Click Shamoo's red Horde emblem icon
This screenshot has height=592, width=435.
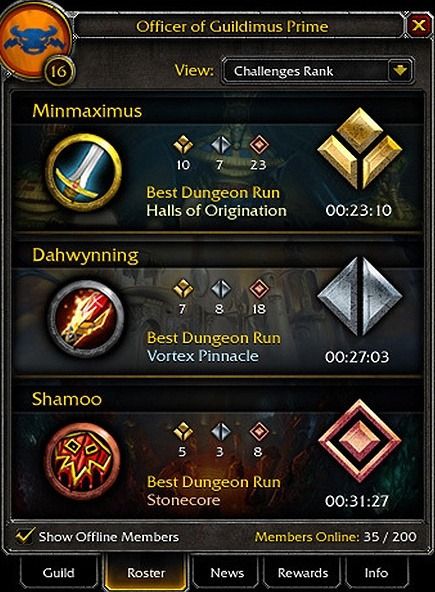tap(83, 463)
